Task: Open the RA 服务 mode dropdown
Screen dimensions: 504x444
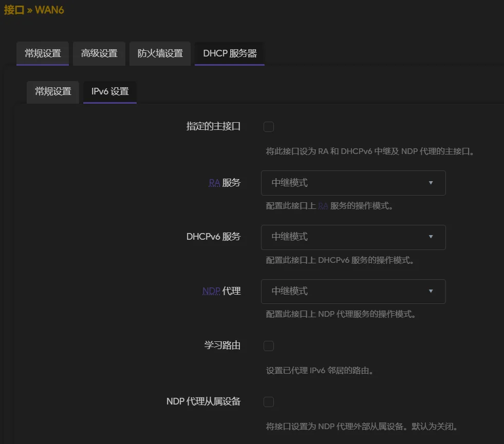Action: tap(353, 183)
